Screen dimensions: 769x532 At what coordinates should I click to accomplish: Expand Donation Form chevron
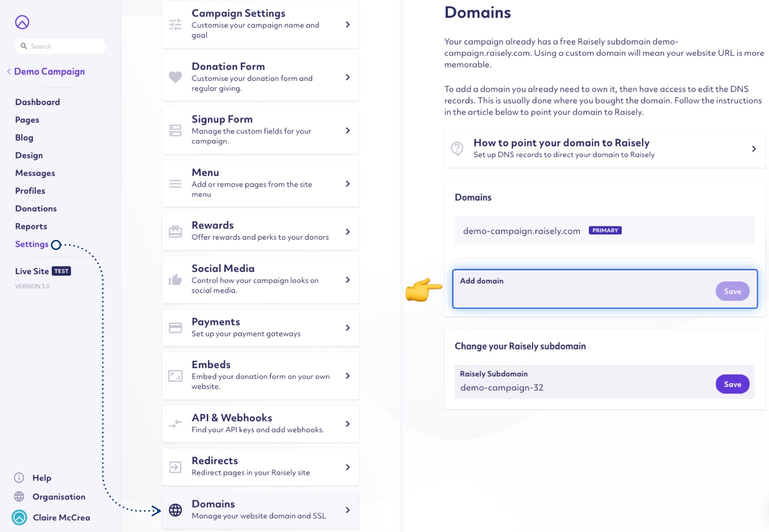pos(348,77)
